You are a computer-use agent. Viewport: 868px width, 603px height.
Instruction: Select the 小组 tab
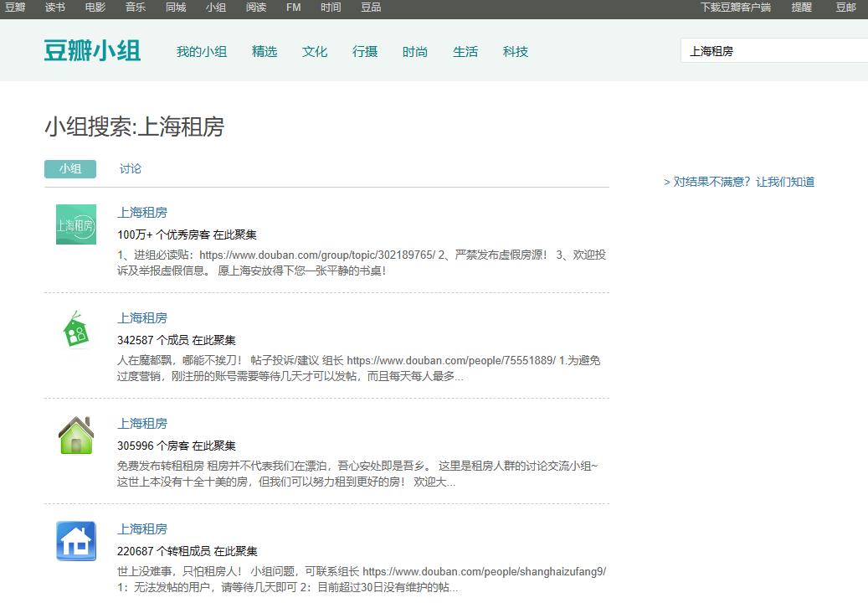pos(70,168)
